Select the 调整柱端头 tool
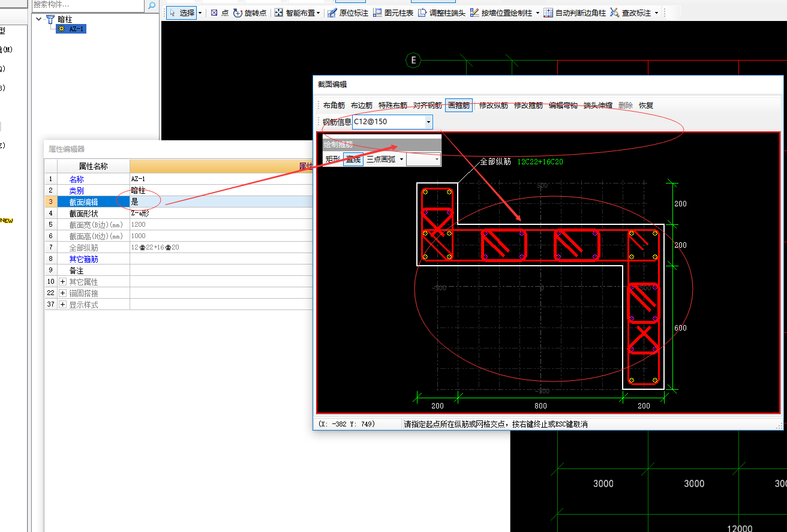 pyautogui.click(x=441, y=13)
